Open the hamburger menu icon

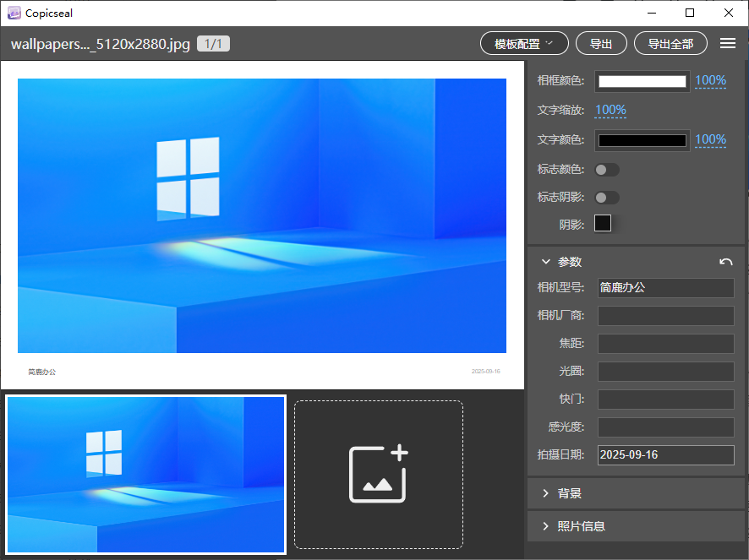(727, 44)
